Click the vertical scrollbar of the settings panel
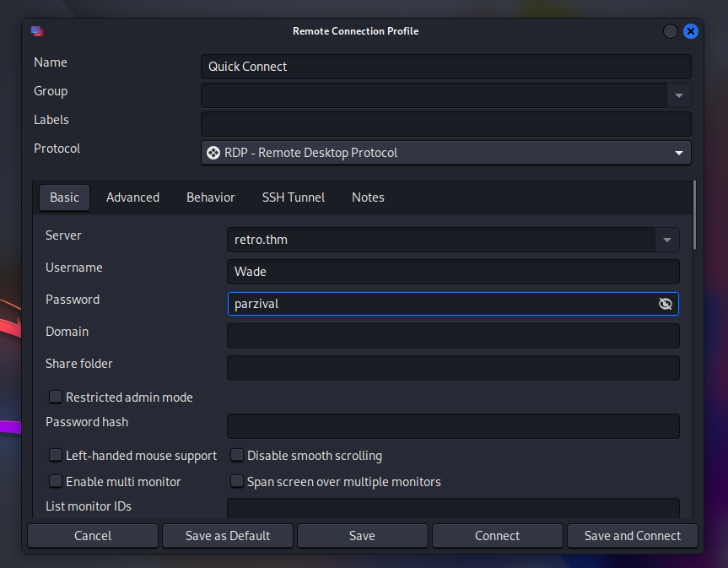 click(694, 215)
